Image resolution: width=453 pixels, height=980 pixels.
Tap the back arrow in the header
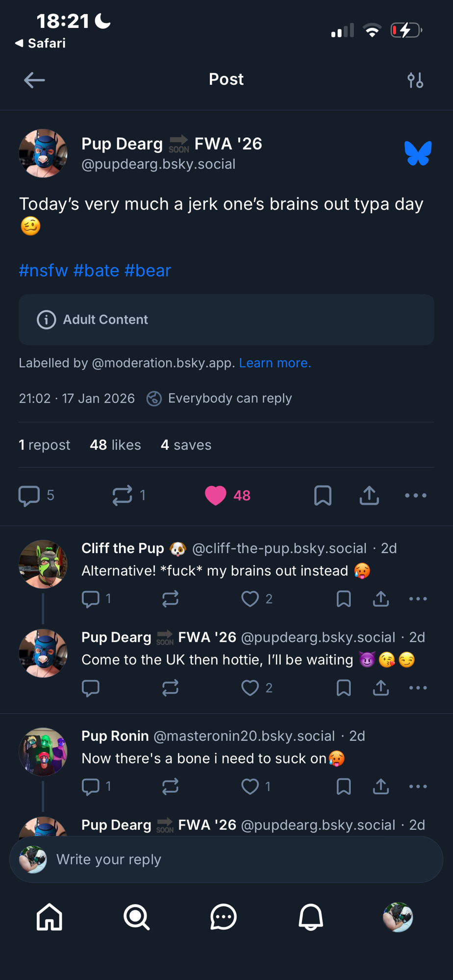click(34, 80)
